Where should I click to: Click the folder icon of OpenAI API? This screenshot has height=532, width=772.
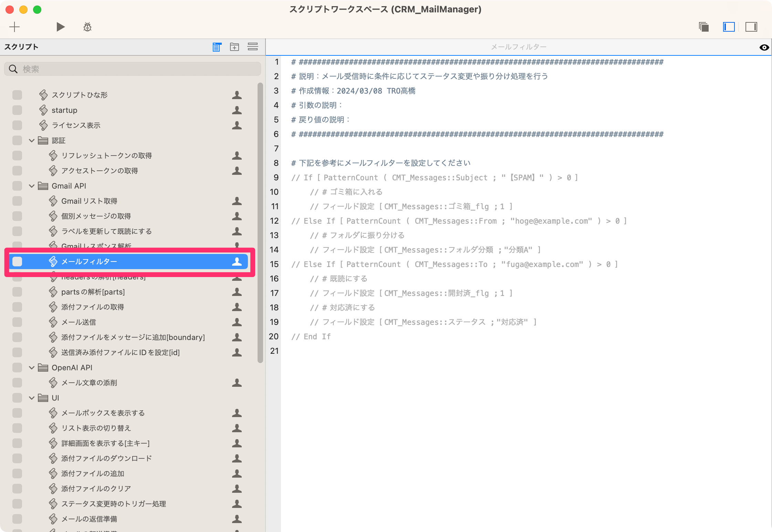tap(43, 368)
